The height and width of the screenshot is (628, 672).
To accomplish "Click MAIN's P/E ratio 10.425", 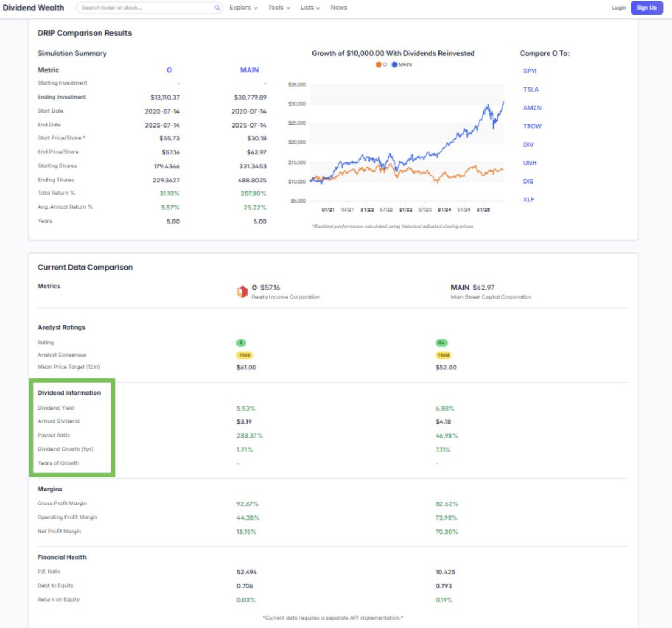I will [445, 572].
